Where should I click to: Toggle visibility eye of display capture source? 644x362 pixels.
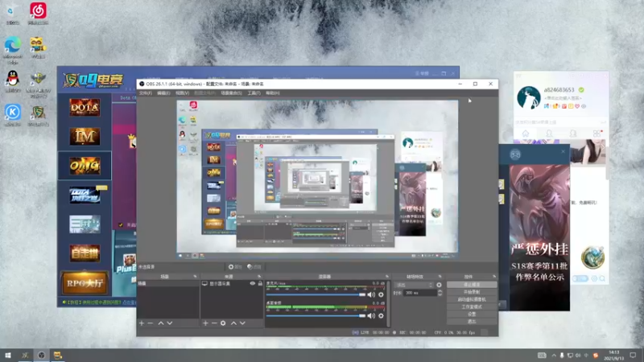click(x=253, y=284)
